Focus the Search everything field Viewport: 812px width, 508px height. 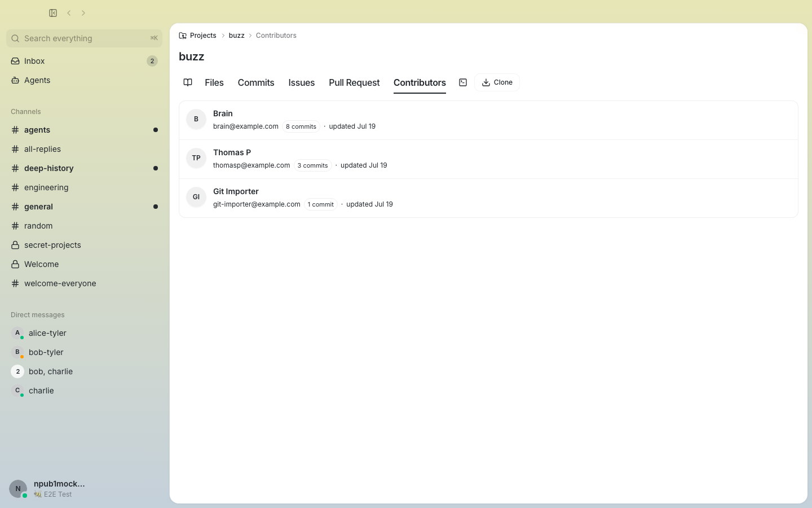tap(84, 38)
